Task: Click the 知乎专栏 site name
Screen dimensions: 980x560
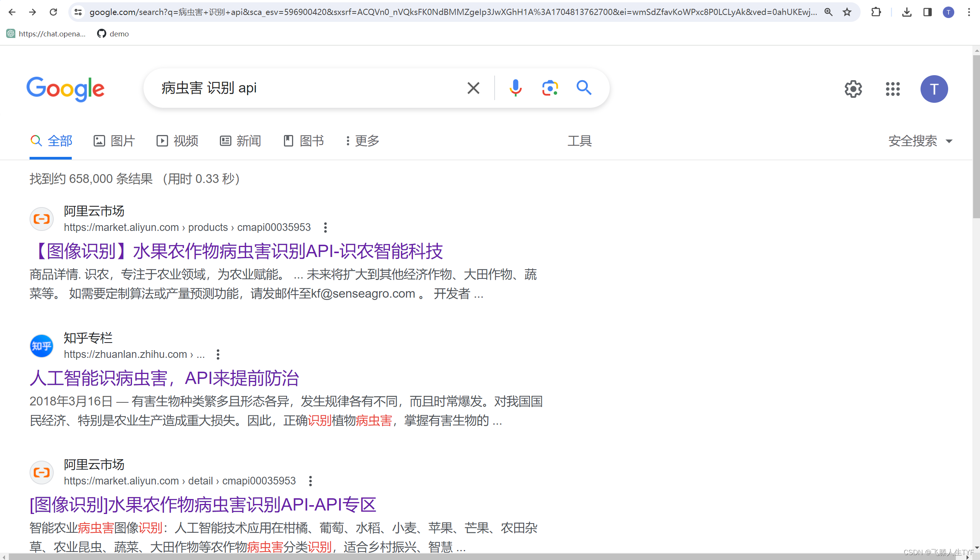Action: click(x=88, y=338)
